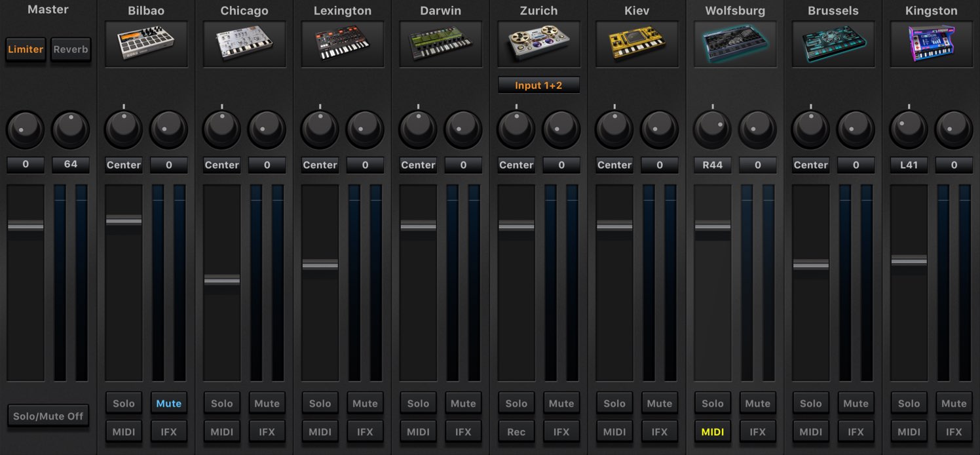The image size is (980, 455).
Task: Click the Darwin pan value Center
Action: tap(418, 165)
